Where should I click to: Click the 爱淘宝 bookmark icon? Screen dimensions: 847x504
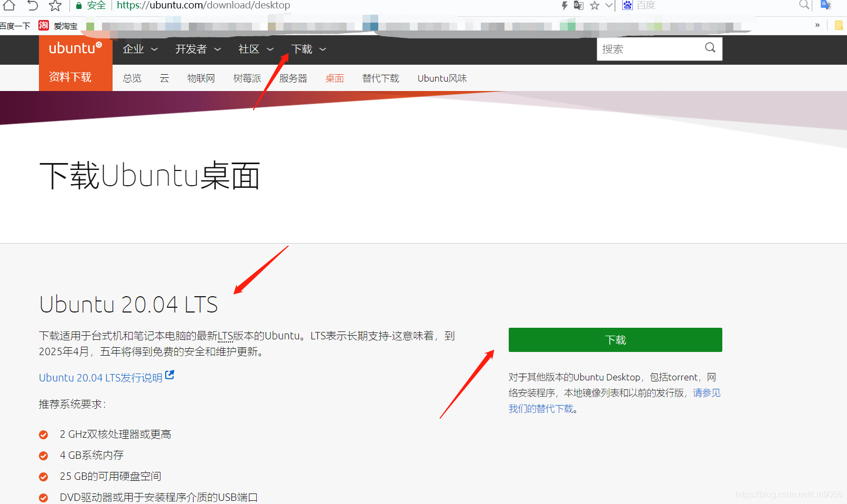pos(44,25)
